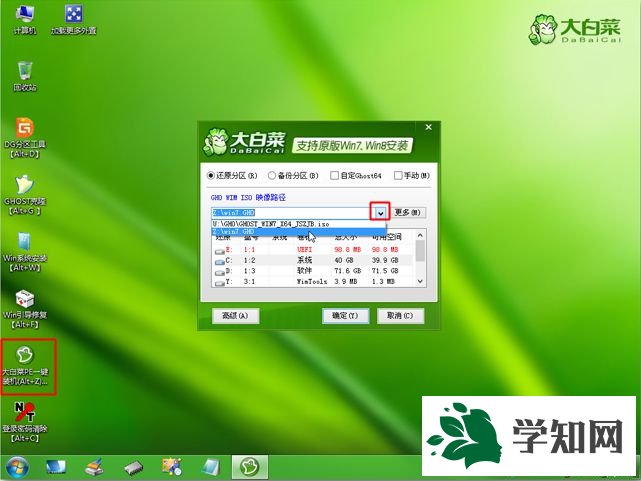Screen dimensions: 641x481
Task: Click the 取消(C) cancel button
Action: (400, 316)
